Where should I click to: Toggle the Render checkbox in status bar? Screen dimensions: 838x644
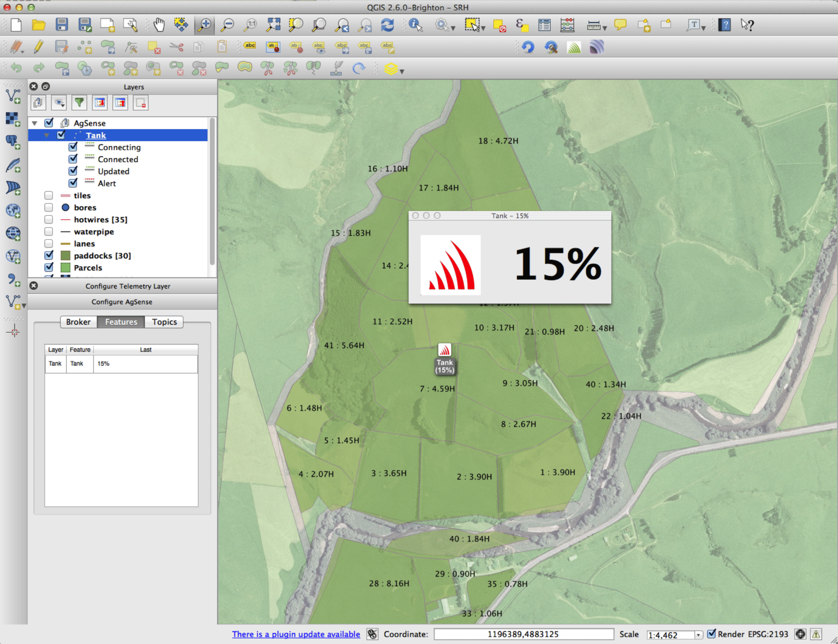712,634
